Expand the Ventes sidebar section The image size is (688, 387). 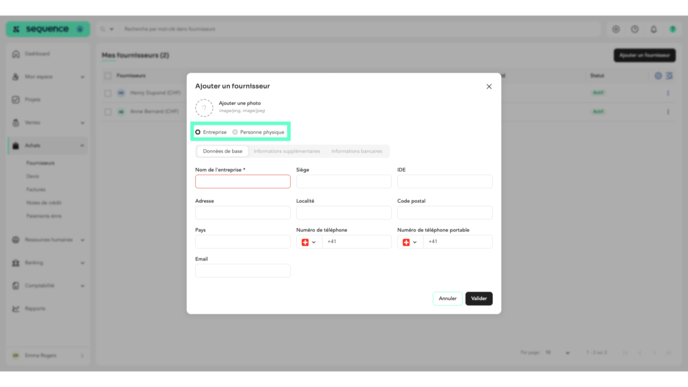82,123
